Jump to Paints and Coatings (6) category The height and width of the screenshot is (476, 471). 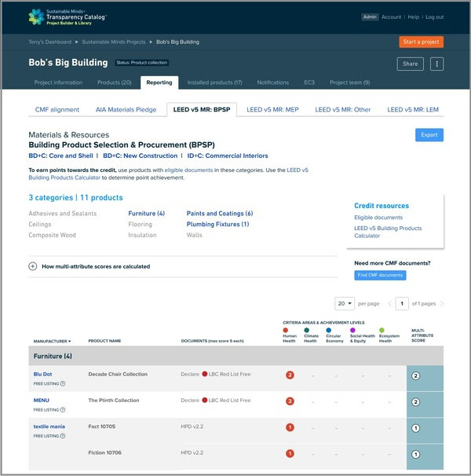pos(220,214)
